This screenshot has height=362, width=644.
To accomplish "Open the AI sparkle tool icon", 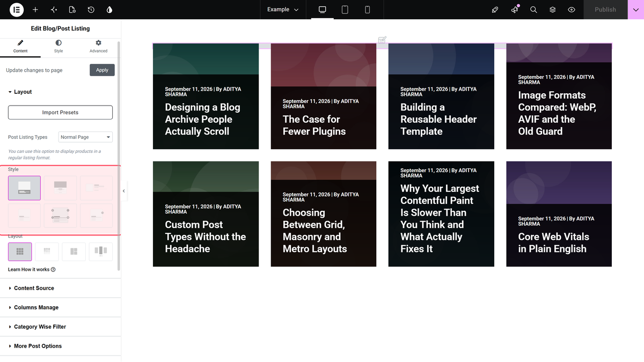I will (54, 10).
